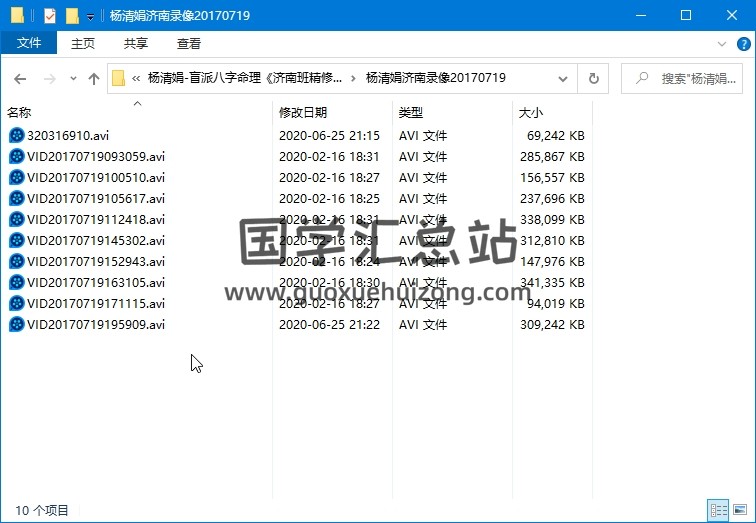
Task: Open the Quick Access Toolbar customize dropdown
Action: pos(91,17)
